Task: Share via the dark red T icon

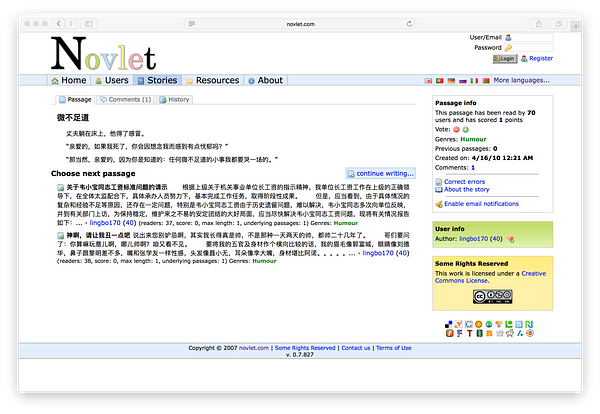Action: tap(470, 333)
